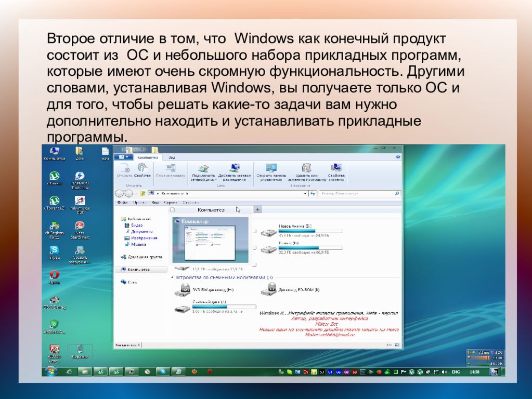Screen dimensions: 532x399
Task: Launch mkvmerge GUI from the desktop
Action: [x=80, y=205]
